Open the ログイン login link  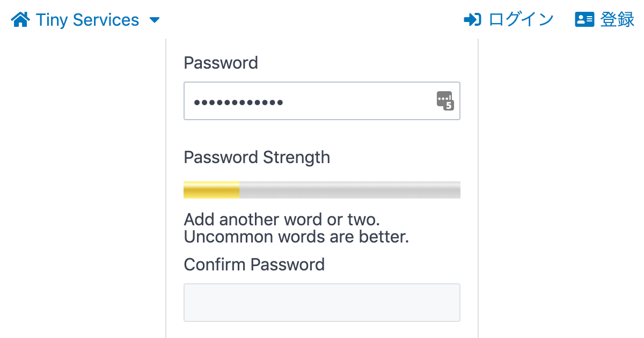[521, 20]
